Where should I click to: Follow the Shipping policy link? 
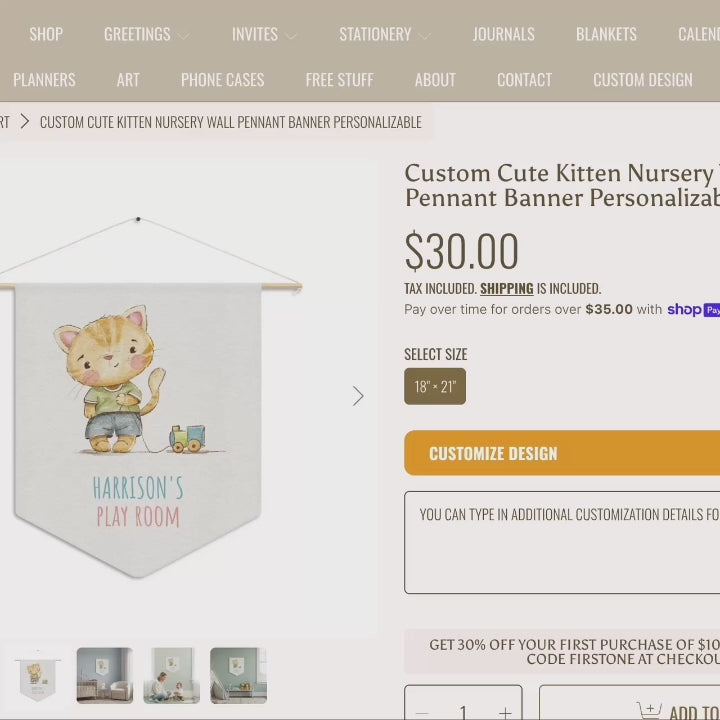(506, 288)
